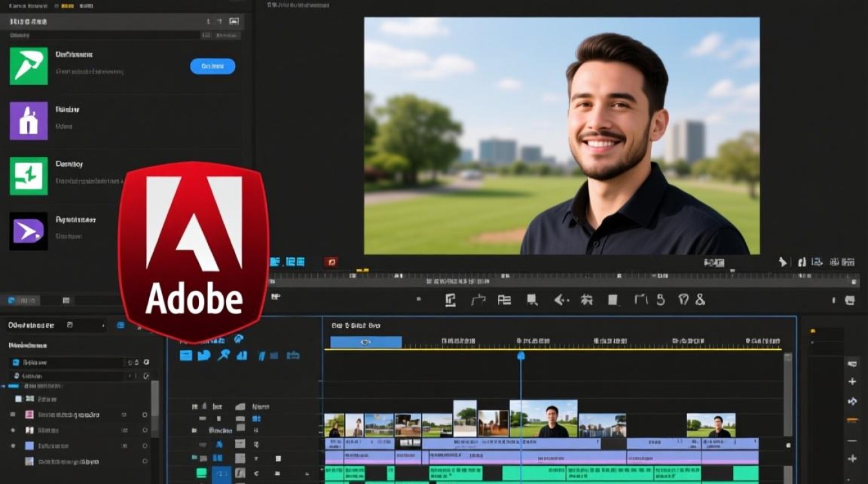Click the ampersand-shaped icon in the transport bar
The height and width of the screenshot is (484, 868).
coord(700,299)
